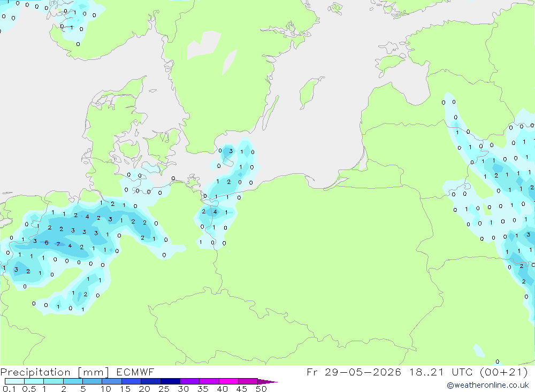The width and height of the screenshot is (535, 392).
Task: Click the 'Precipitation [mm]' title text
Action: point(55,372)
